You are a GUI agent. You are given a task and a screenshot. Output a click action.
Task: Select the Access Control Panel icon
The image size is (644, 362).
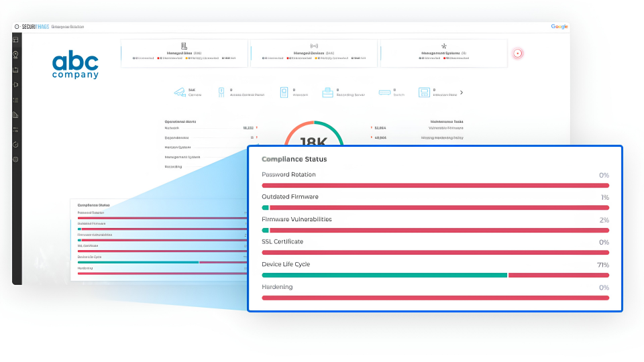click(x=221, y=93)
